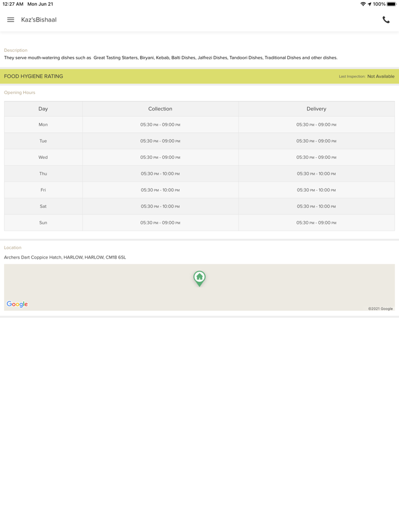Tap the Wi-Fi status icon

point(363,4)
